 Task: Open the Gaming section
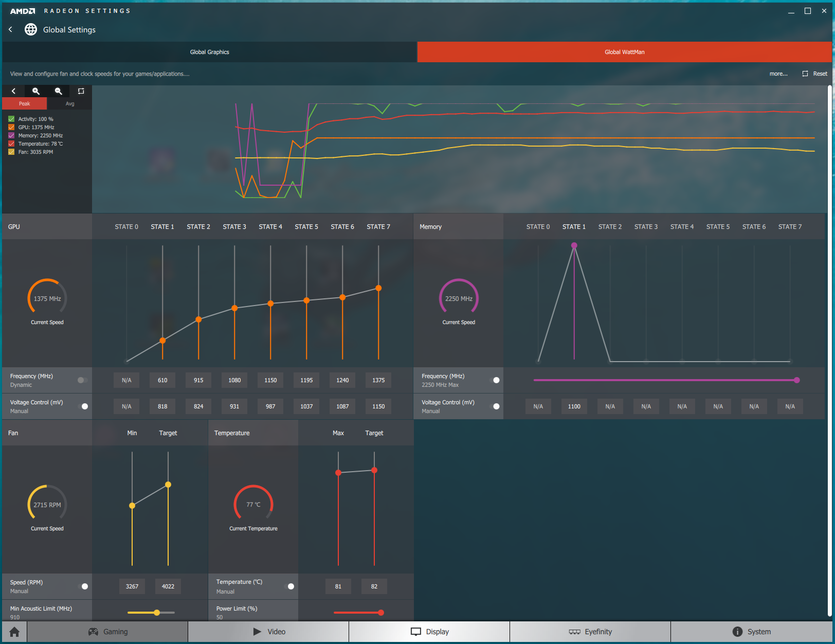(108, 632)
